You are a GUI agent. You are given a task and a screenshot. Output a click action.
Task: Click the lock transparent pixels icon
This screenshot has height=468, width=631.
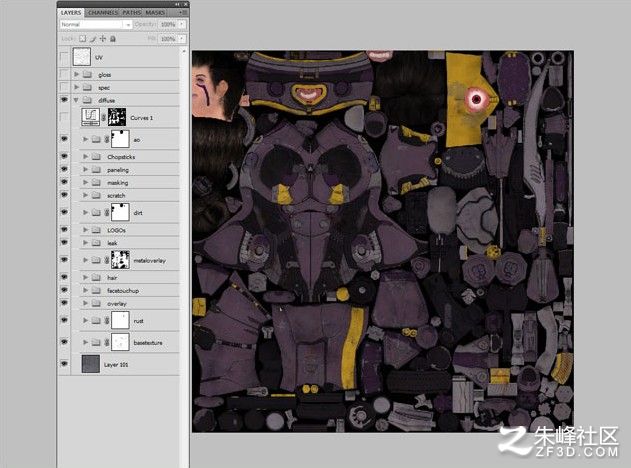coord(82,39)
